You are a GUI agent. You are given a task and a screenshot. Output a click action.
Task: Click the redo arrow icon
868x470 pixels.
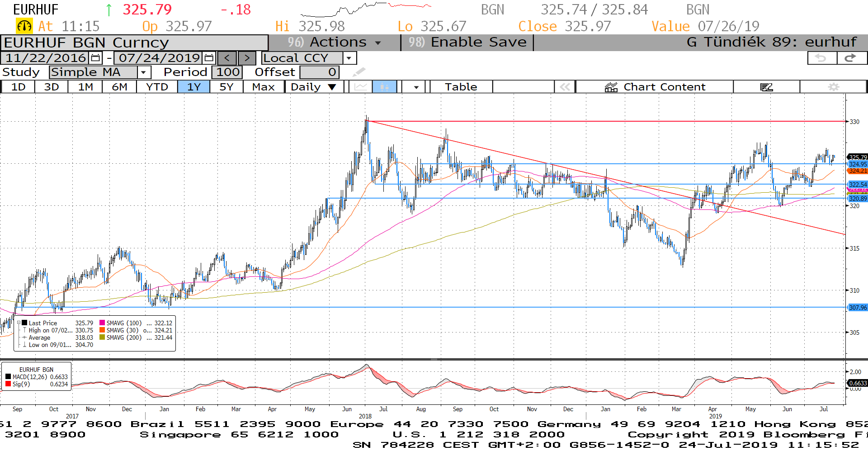(x=851, y=58)
